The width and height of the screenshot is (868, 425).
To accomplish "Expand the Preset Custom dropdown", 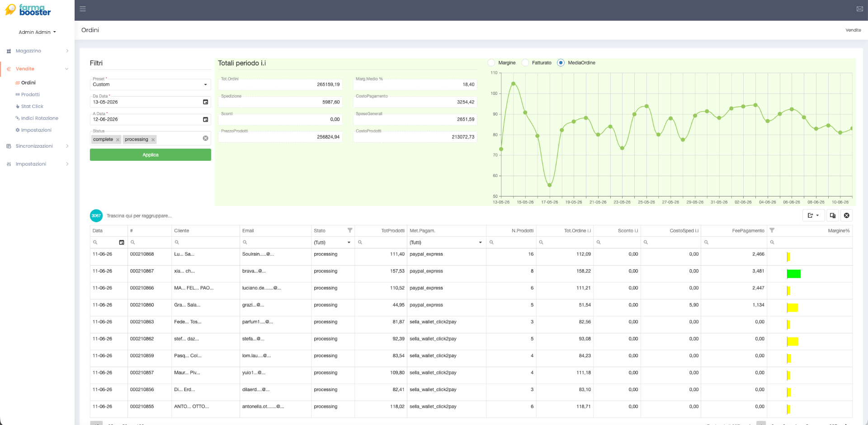I will point(150,84).
